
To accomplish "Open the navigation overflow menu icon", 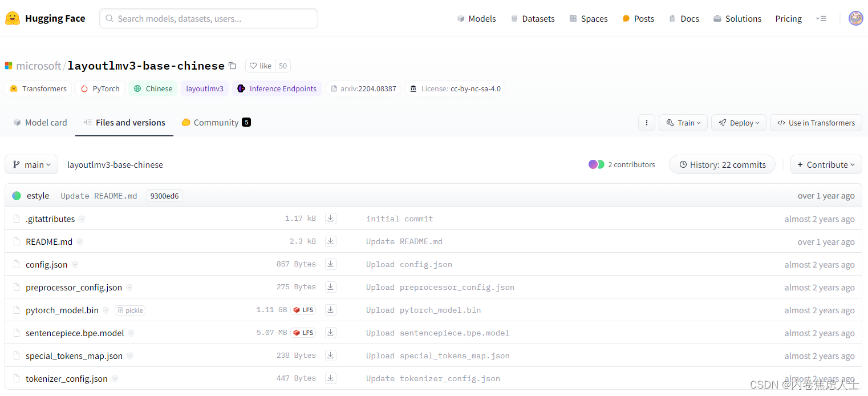I will (x=821, y=18).
